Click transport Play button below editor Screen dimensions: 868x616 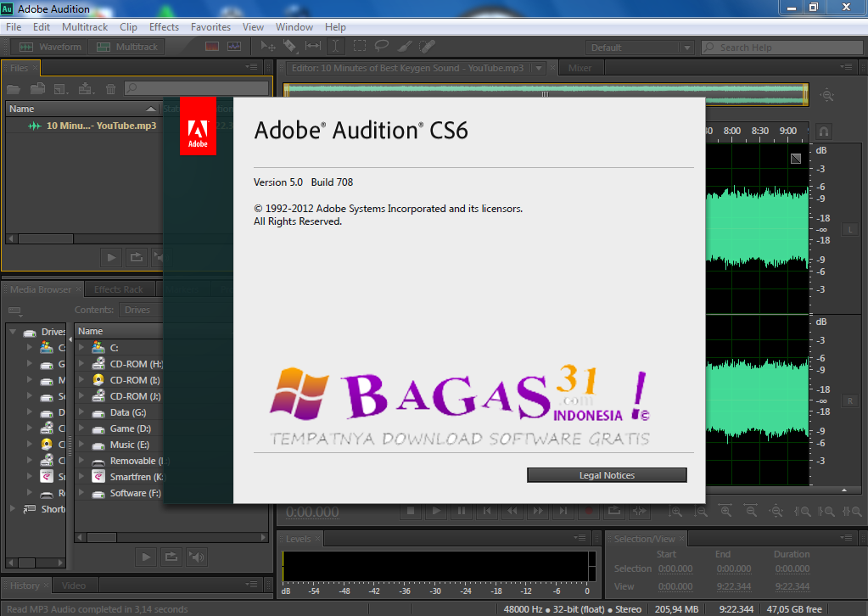click(436, 511)
